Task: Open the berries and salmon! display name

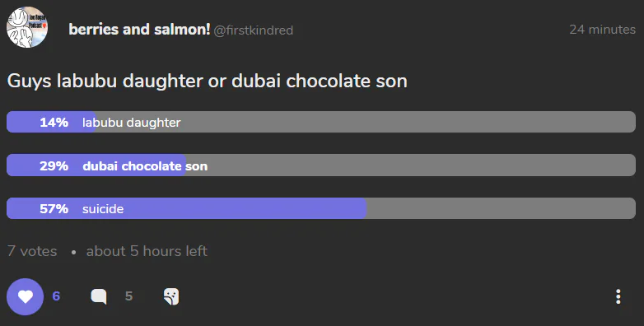Action: tap(140, 30)
